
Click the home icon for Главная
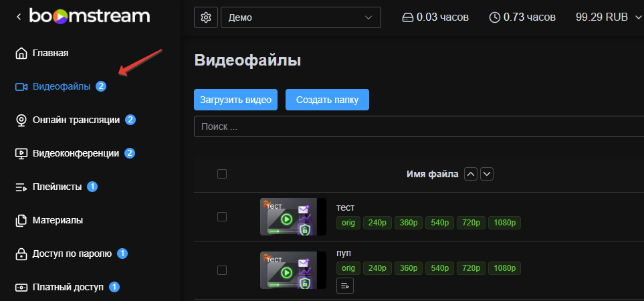(21, 54)
